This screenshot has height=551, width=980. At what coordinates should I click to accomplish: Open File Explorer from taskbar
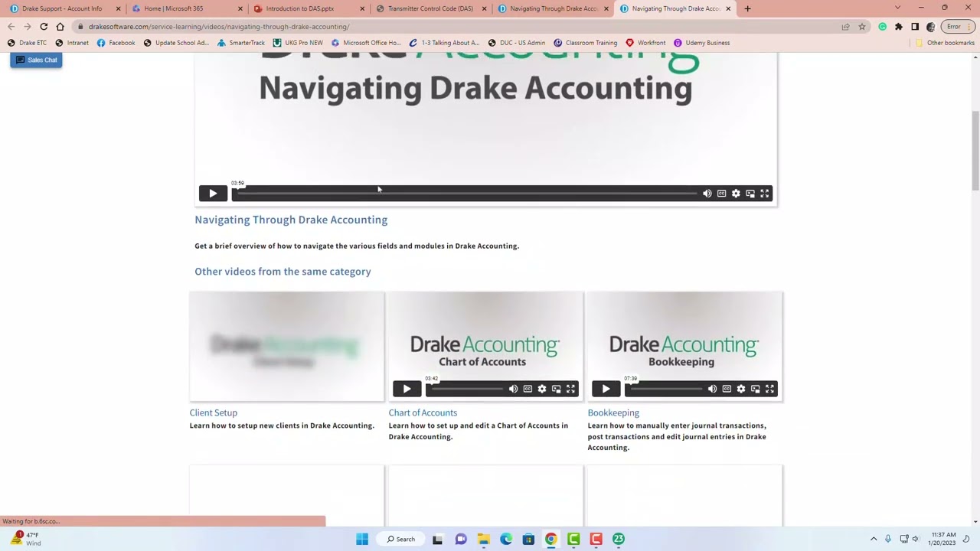click(x=483, y=540)
